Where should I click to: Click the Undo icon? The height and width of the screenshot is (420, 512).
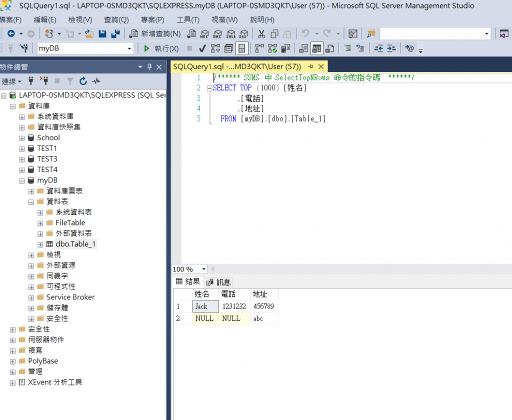pyautogui.click(x=305, y=33)
